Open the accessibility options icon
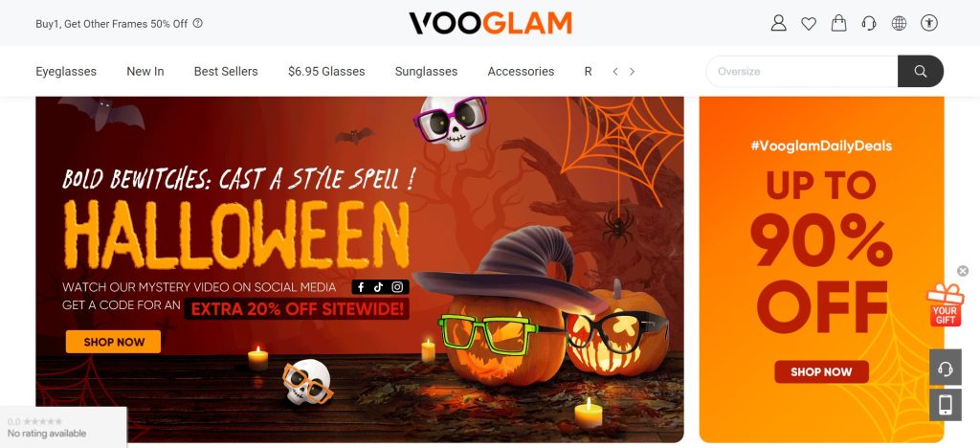The width and height of the screenshot is (980, 448). click(928, 24)
